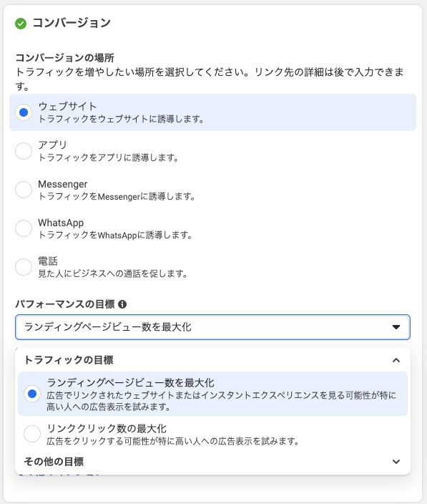Open the ランディングページビュー数を最大化 combo box

(212, 327)
